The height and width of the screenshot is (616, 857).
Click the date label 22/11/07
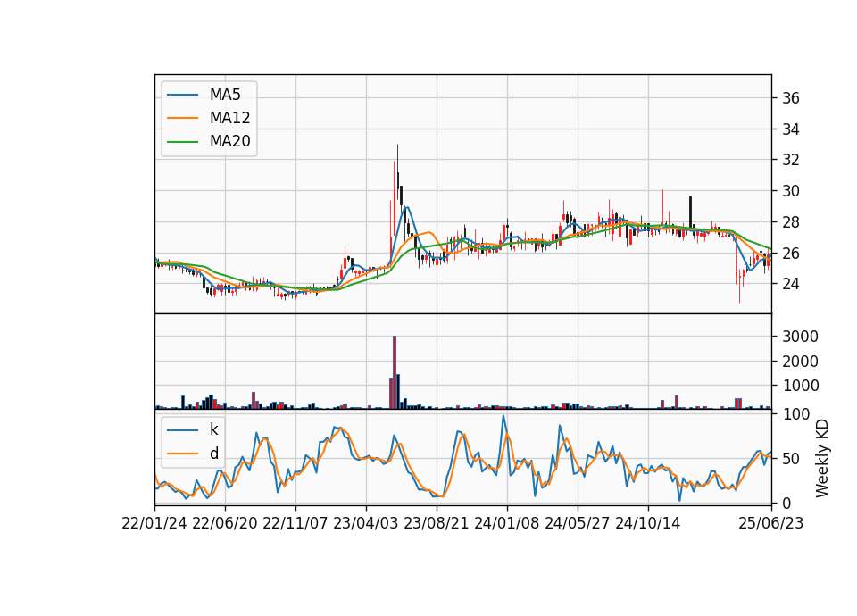[x=295, y=524]
